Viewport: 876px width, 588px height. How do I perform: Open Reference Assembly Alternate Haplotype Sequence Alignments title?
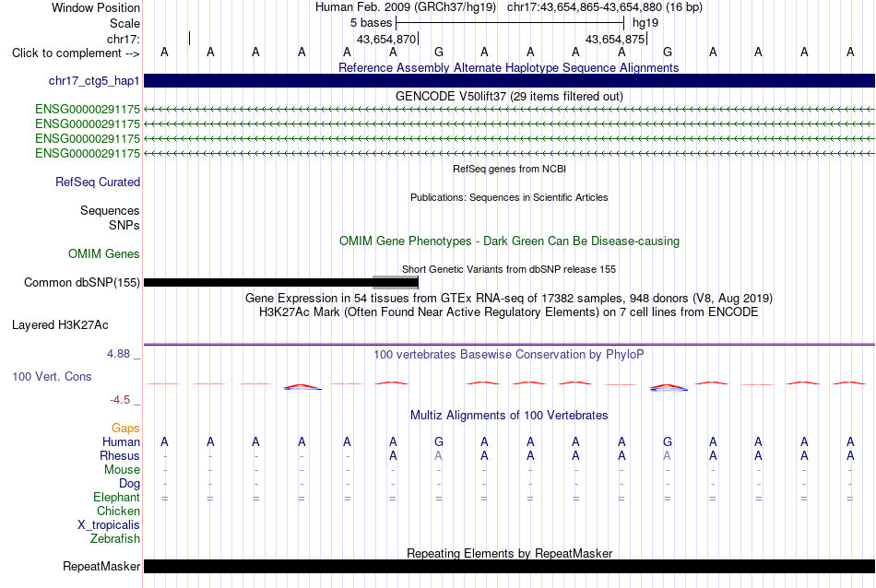[x=508, y=67]
